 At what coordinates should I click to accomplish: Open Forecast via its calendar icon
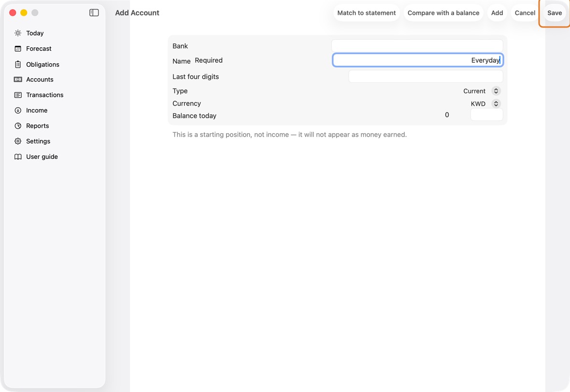point(18,49)
